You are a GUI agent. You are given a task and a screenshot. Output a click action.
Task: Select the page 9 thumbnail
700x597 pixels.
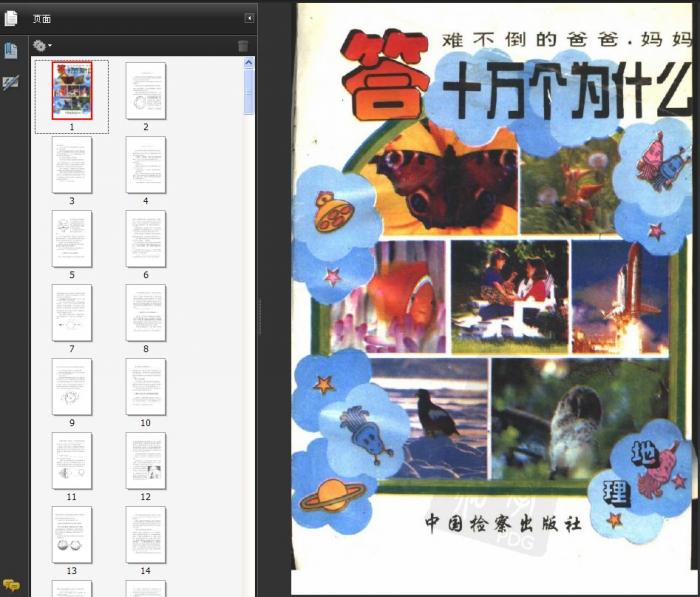pyautogui.click(x=72, y=387)
